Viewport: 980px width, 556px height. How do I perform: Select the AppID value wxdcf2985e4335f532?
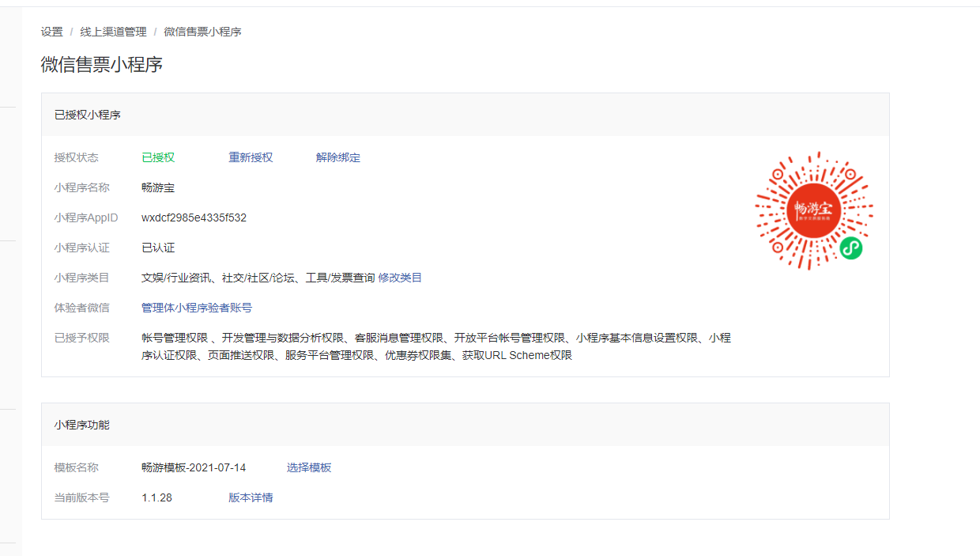(194, 217)
